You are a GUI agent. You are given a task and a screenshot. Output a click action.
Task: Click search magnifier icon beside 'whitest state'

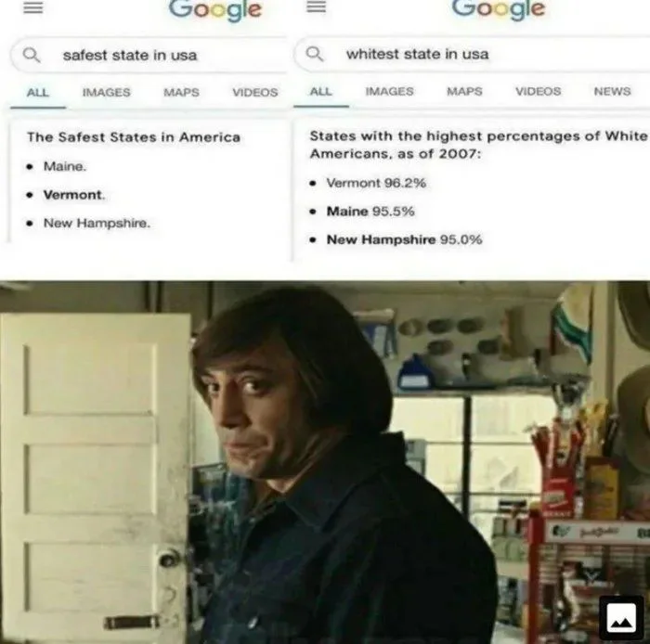[x=315, y=54]
